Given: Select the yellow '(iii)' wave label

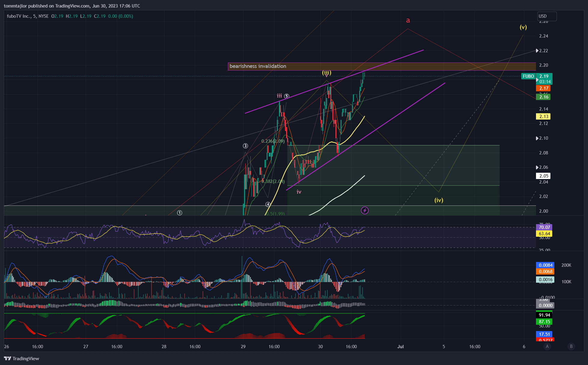Looking at the screenshot, I should click(326, 72).
